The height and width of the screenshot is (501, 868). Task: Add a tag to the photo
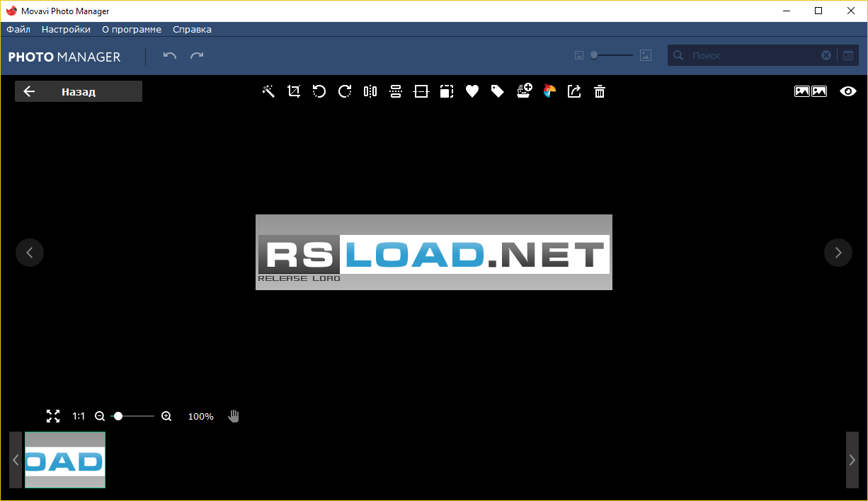point(498,91)
